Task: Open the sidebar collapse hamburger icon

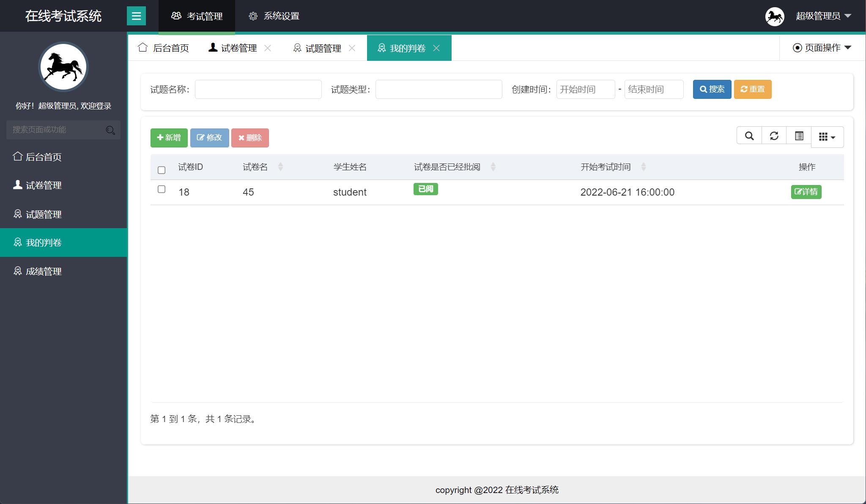Action: click(x=136, y=16)
